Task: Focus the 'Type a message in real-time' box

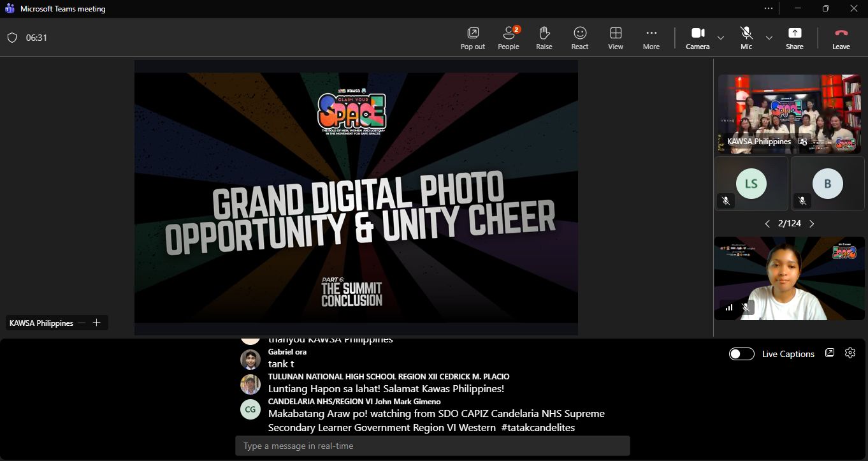Action: click(x=433, y=446)
